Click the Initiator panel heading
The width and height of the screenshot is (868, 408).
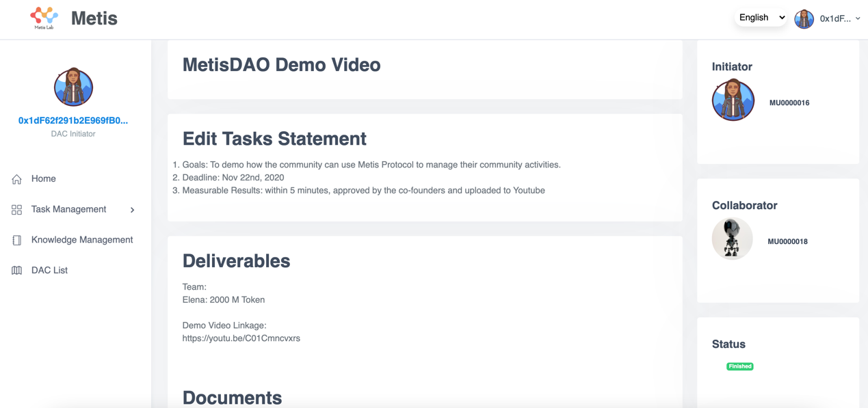coord(732,66)
